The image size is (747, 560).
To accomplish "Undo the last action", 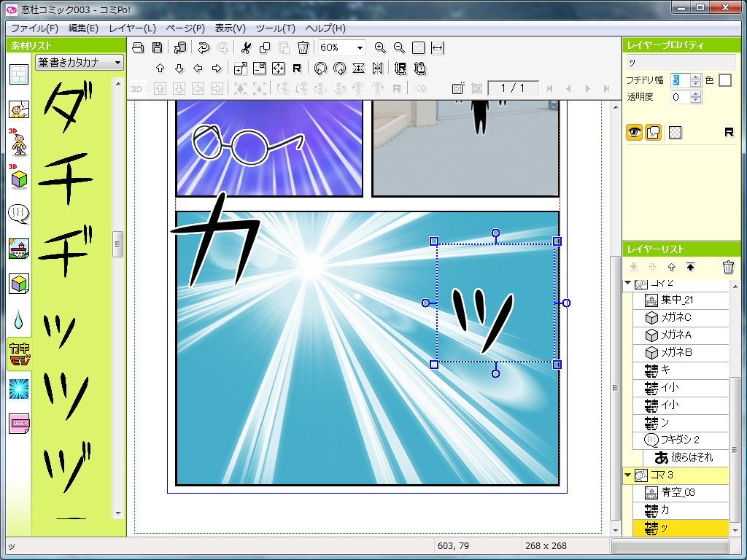I will coord(204,47).
